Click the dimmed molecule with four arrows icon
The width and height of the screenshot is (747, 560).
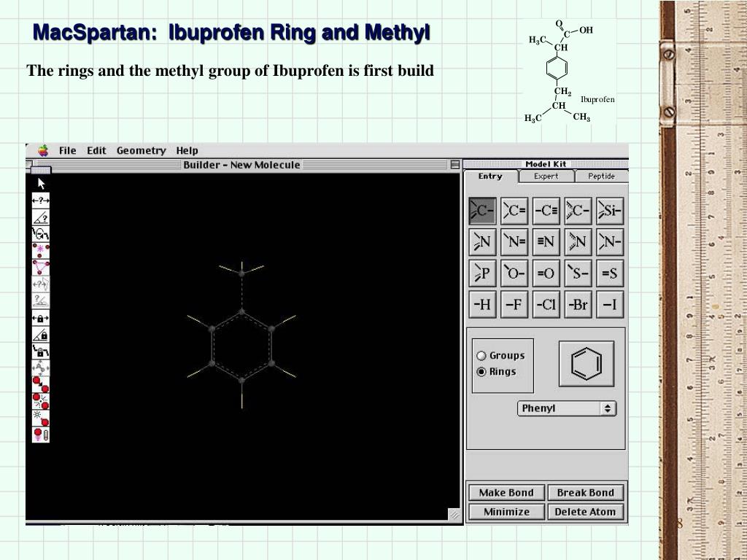tap(41, 368)
